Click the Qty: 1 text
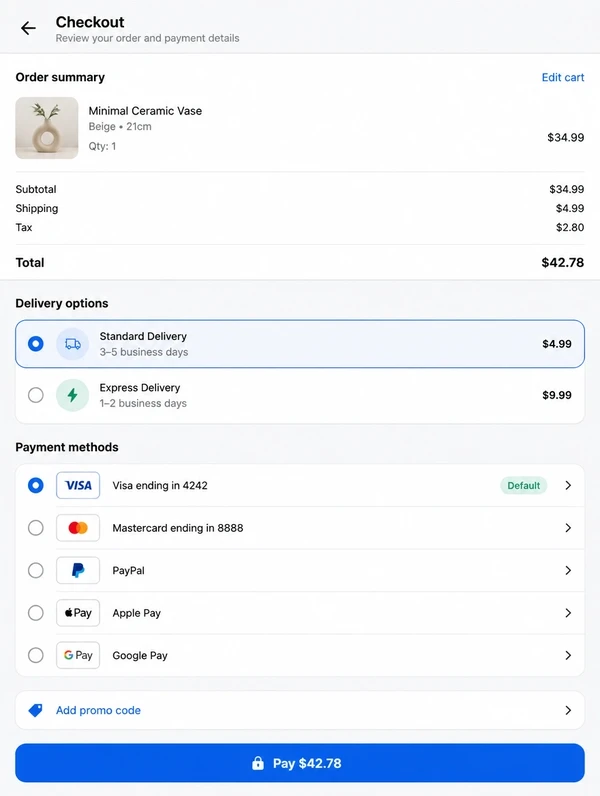 click(x=102, y=146)
